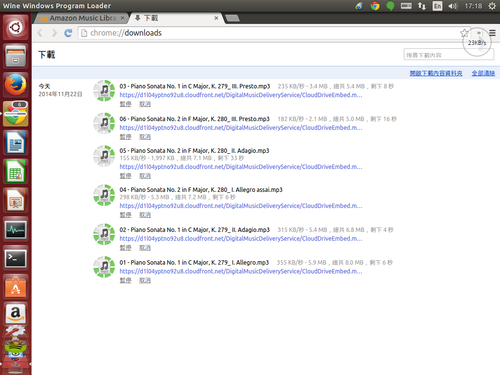Open network indicator in top panel
This screenshot has width=500, height=375.
coord(422,6)
